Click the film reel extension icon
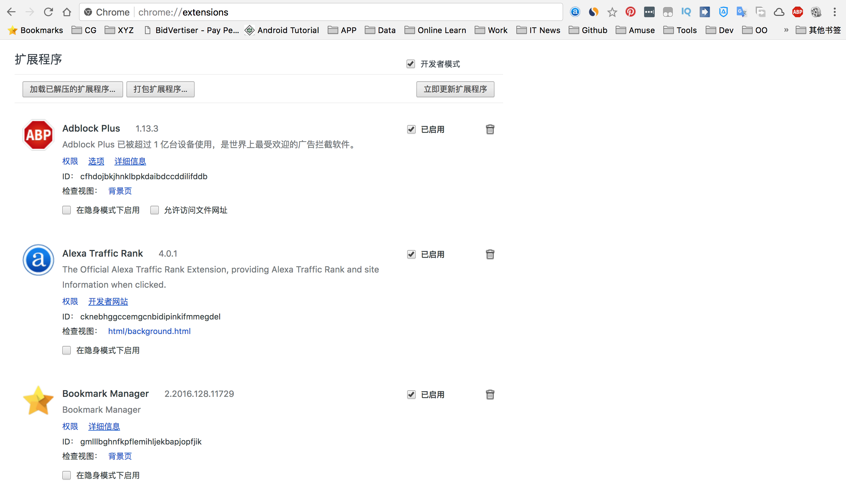Image resolution: width=846 pixels, height=504 pixels. coord(816,12)
